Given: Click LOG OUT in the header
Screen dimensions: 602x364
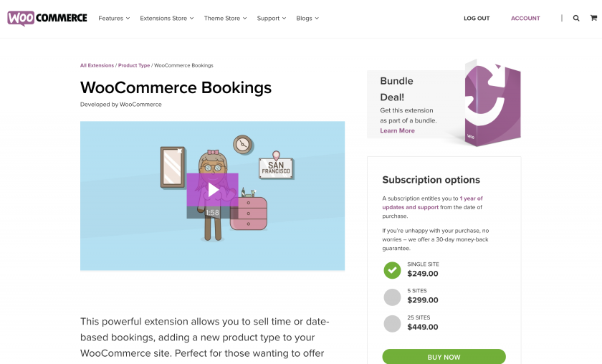Looking at the screenshot, I should [477, 19].
